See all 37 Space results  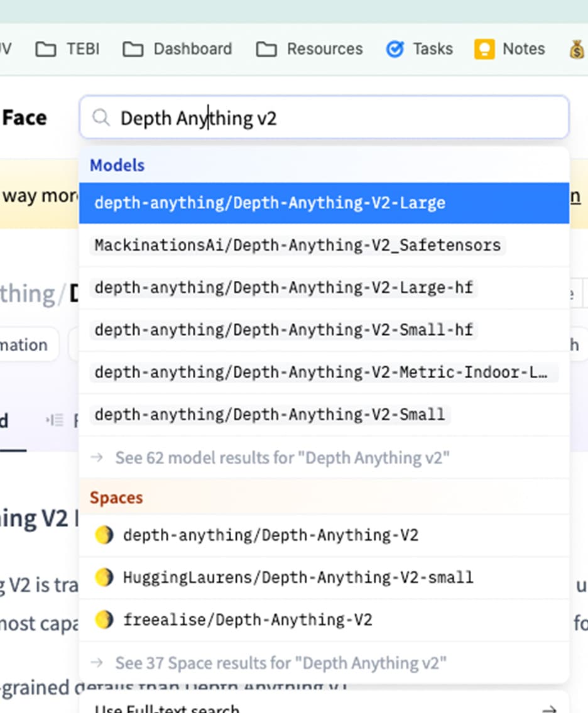(280, 663)
